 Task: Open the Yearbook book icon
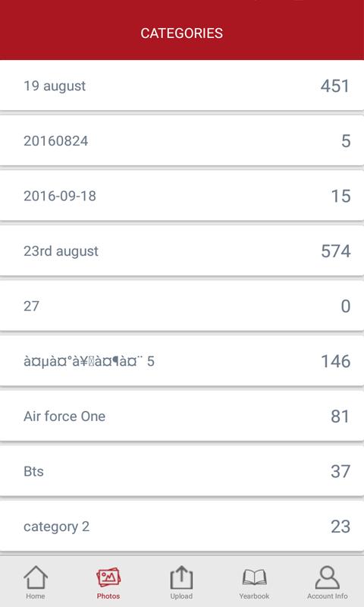pyautogui.click(x=254, y=577)
